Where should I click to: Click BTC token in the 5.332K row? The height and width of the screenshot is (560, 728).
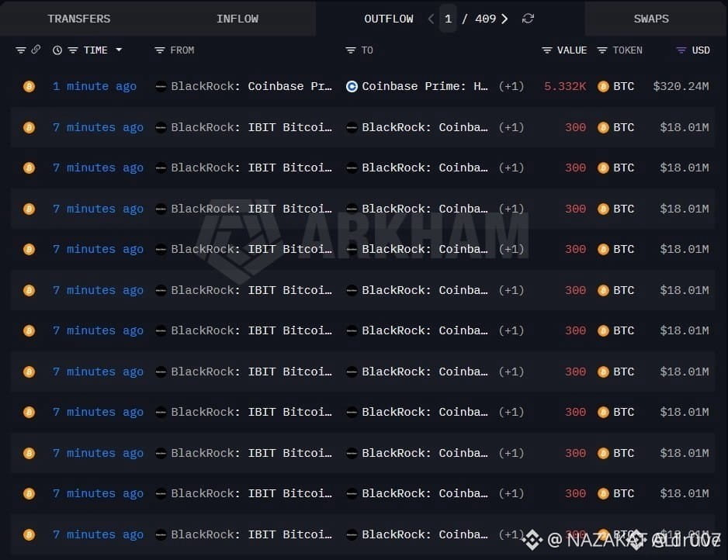click(x=623, y=86)
